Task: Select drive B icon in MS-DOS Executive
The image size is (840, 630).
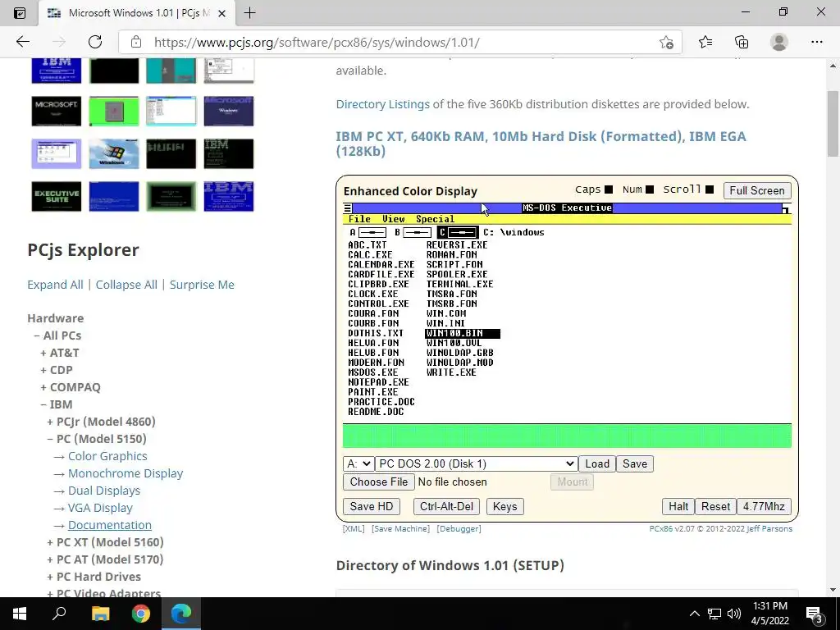Action: (413, 232)
